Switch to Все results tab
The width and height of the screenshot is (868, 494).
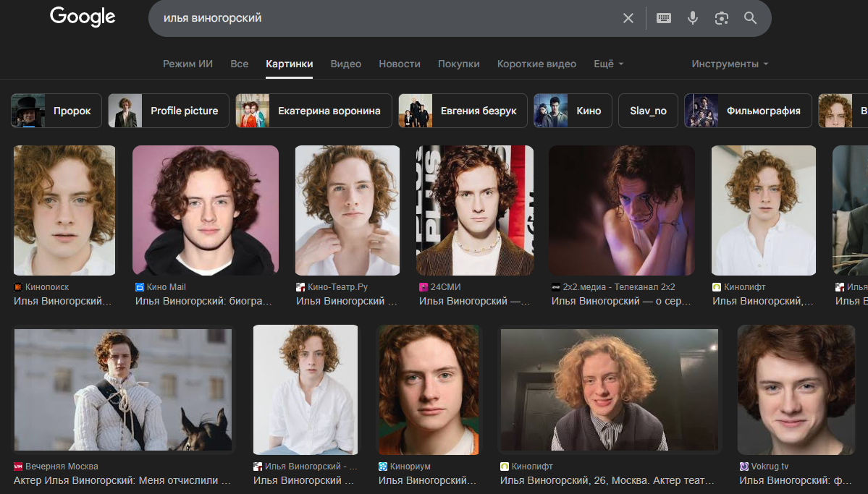point(239,64)
